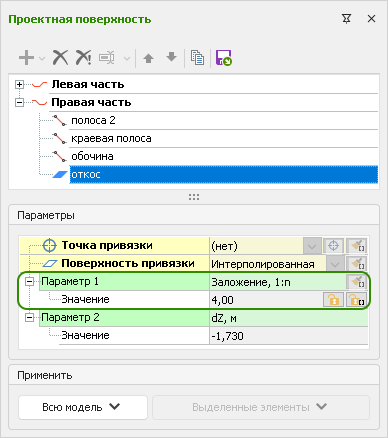Select the краевая полоса tree item
Screen dimensions: 388x438
click(x=224, y=139)
